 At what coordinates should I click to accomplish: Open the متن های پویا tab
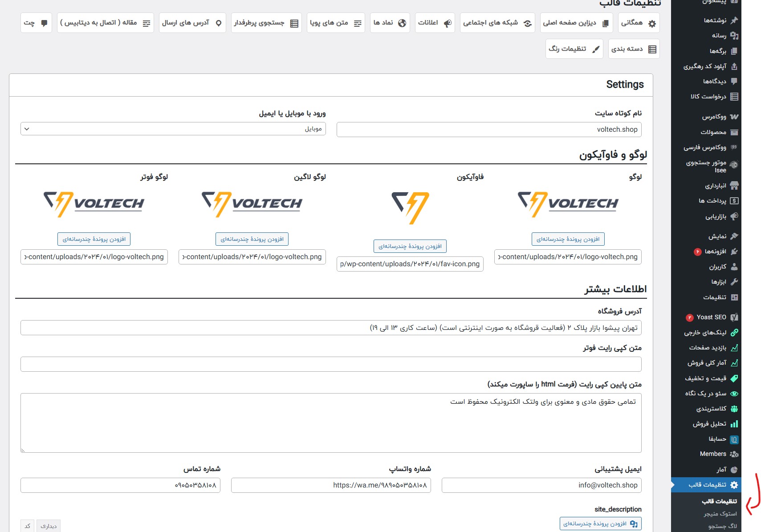[336, 23]
